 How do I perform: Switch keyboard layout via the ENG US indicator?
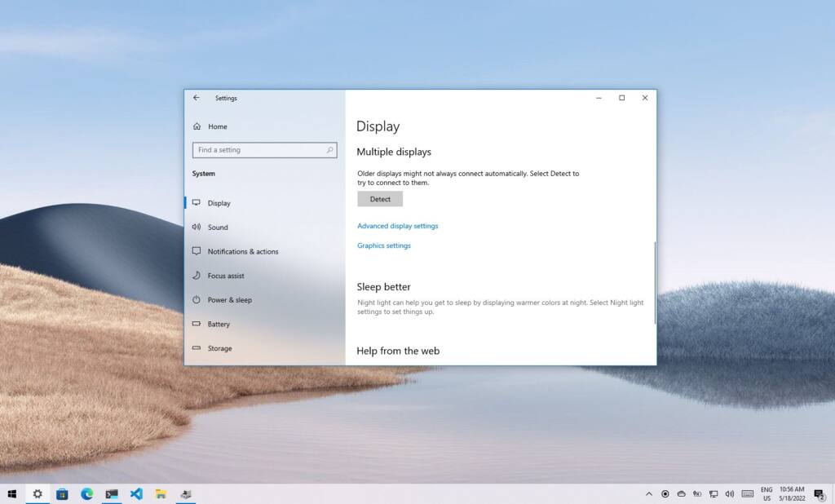pyautogui.click(x=767, y=493)
